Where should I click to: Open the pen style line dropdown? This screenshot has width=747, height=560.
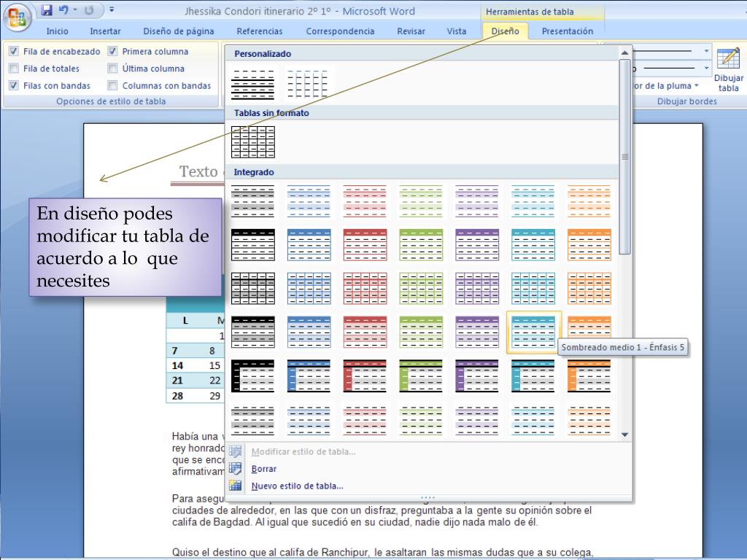click(x=706, y=51)
